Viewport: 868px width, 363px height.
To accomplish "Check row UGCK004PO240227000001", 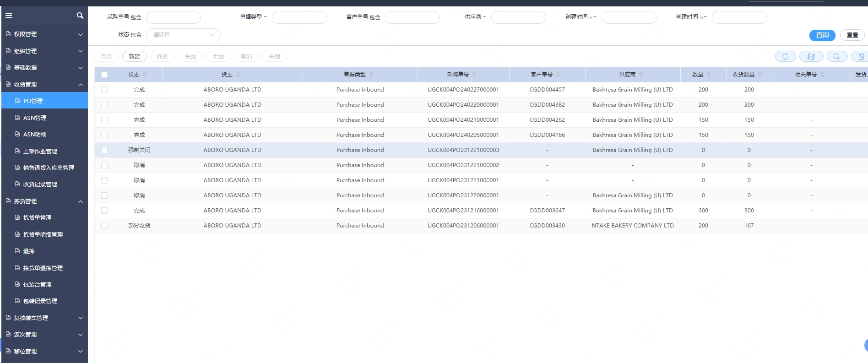I will coord(104,90).
